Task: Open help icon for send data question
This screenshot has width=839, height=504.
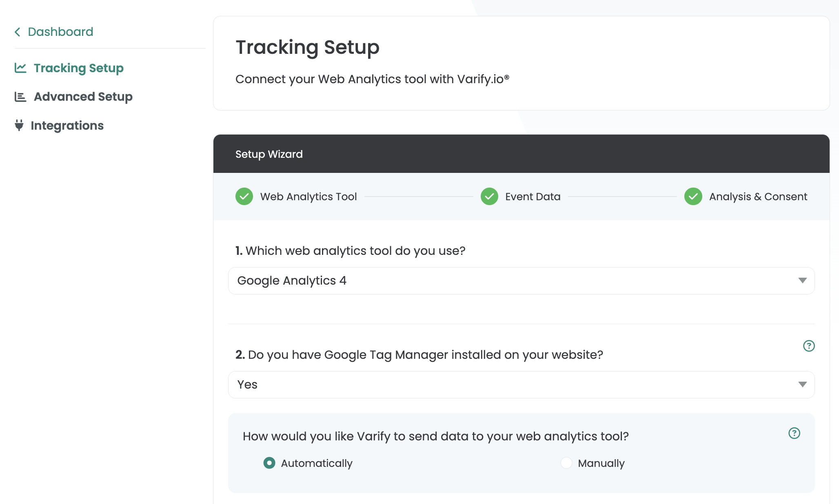Action: pos(794,433)
